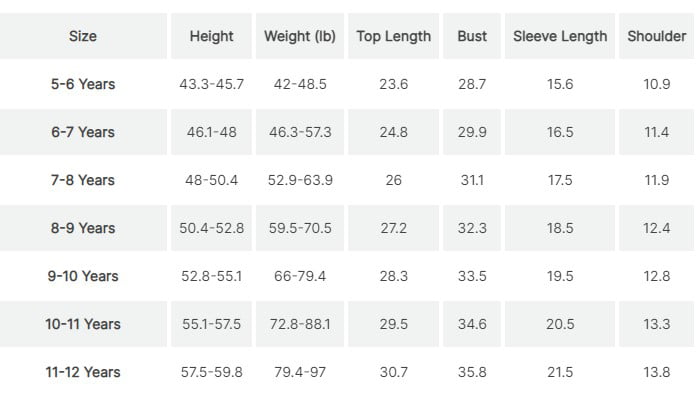
Task: Select the Weight (lb) column header
Action: pyautogui.click(x=300, y=36)
